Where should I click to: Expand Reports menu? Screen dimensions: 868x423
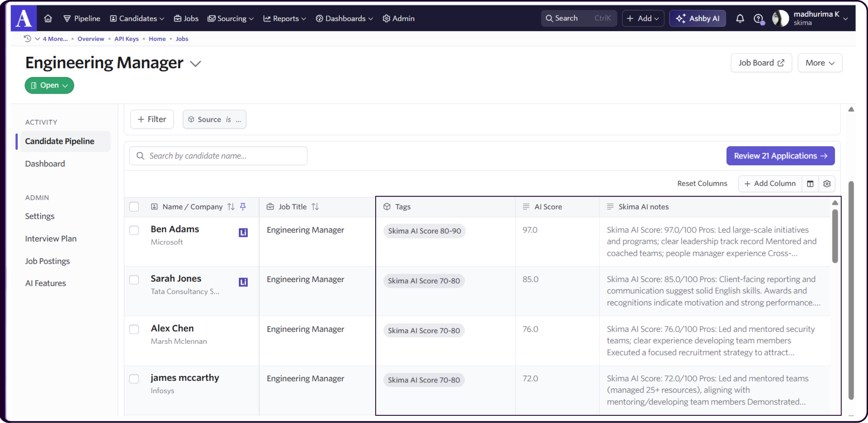tap(285, 18)
